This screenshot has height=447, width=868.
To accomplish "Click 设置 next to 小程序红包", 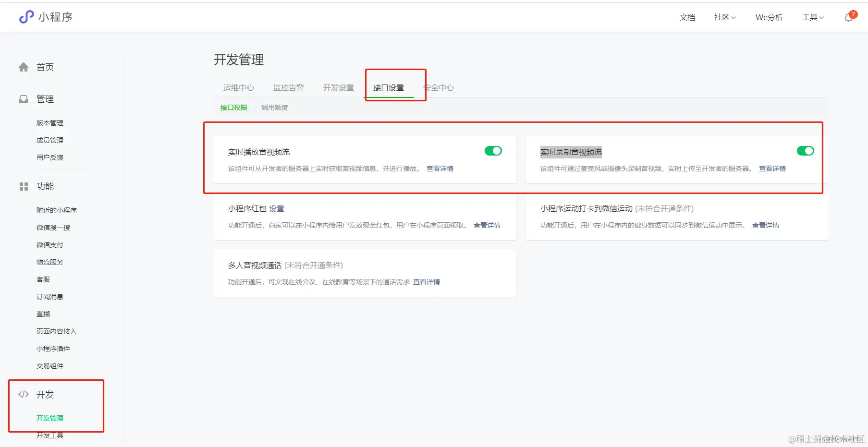I will [277, 208].
